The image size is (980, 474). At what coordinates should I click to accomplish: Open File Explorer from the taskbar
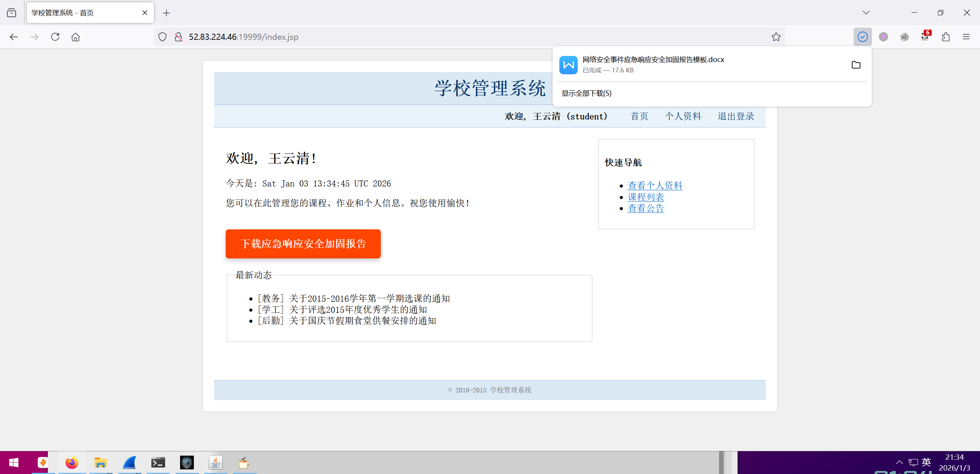(x=101, y=463)
